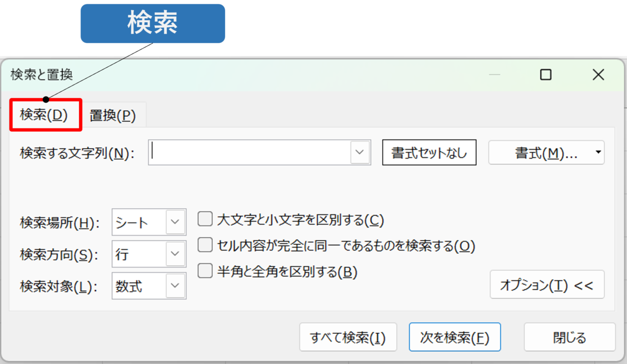Click the すべて検索(I) button
This screenshot has height=364, width=627.
[348, 337]
